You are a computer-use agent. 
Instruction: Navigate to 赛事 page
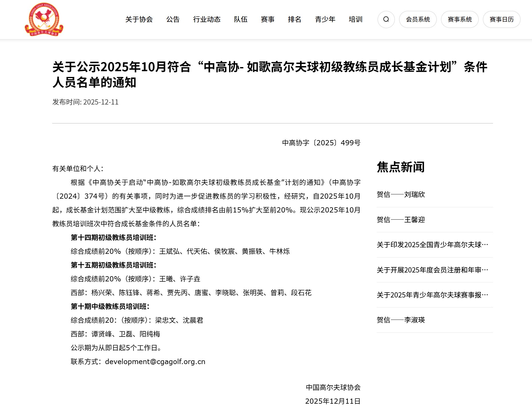pos(267,20)
